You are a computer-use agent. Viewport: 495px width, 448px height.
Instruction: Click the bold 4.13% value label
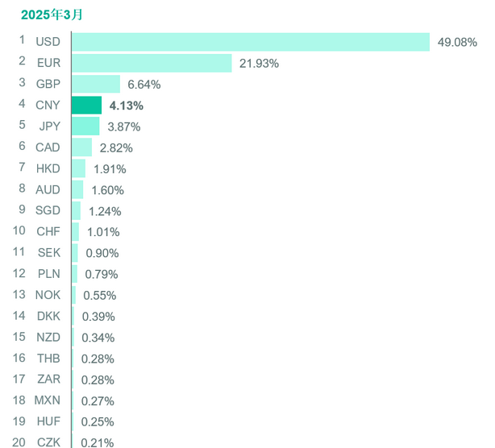(x=126, y=105)
